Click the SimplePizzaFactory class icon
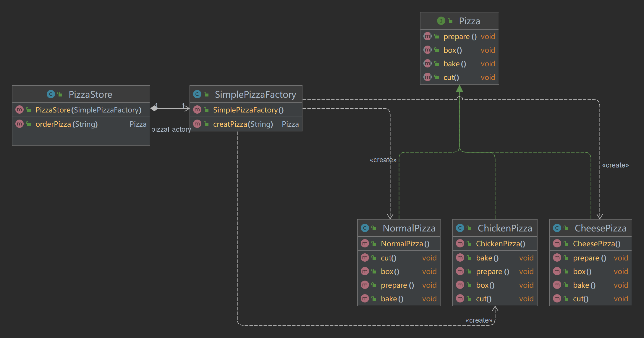The width and height of the screenshot is (644, 338). 197,94
